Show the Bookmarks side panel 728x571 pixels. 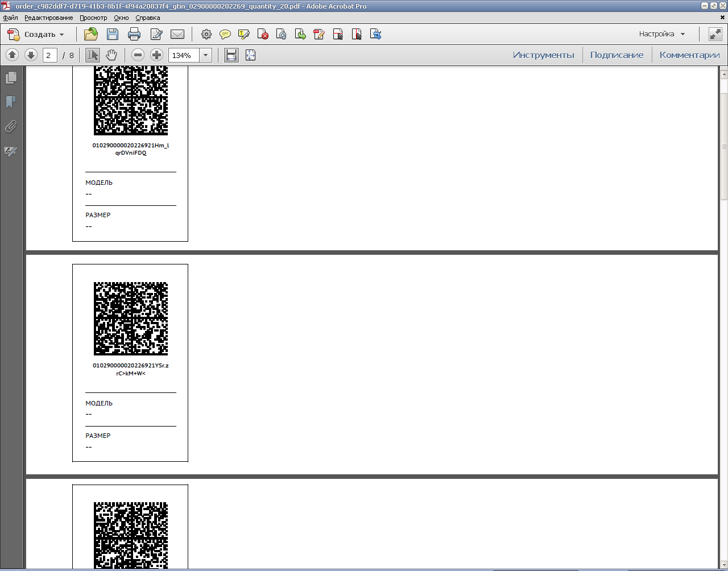coord(11,102)
